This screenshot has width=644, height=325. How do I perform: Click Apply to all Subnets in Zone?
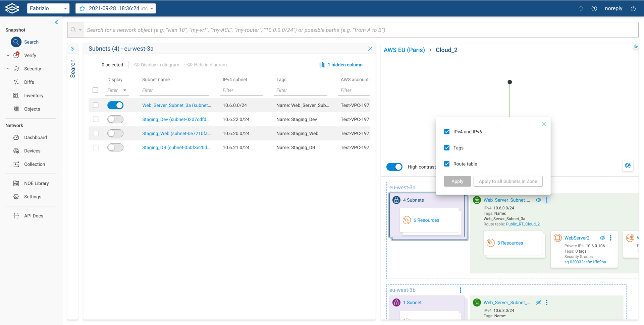(x=508, y=181)
